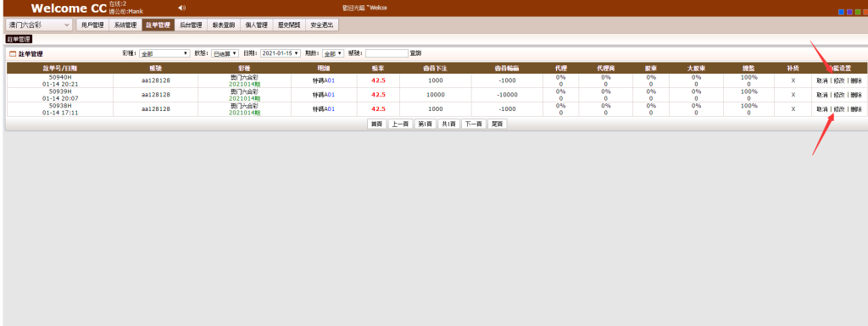
Task: Click the 賬號 account search field
Action: tap(387, 53)
